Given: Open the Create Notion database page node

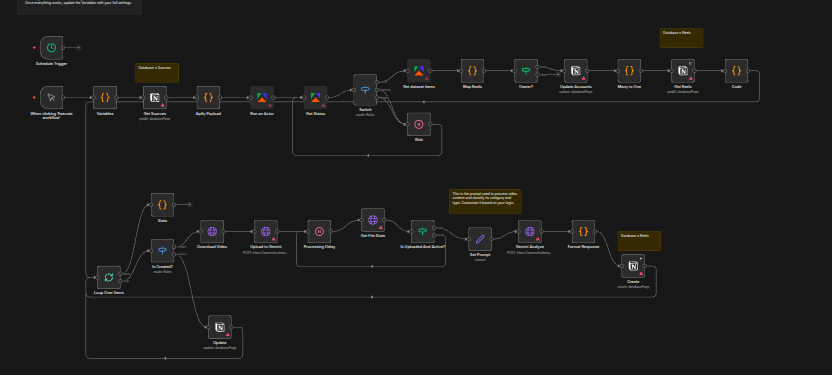Looking at the screenshot, I should point(633,266).
